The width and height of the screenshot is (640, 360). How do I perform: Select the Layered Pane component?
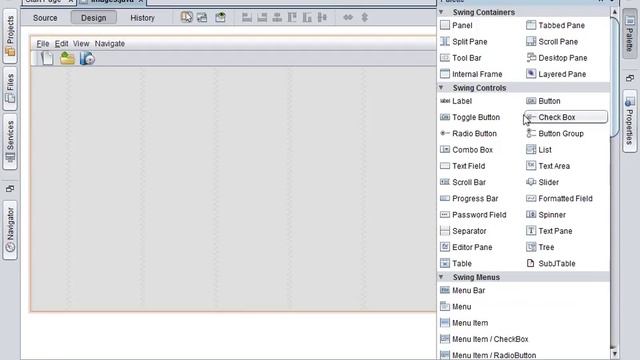(556, 74)
